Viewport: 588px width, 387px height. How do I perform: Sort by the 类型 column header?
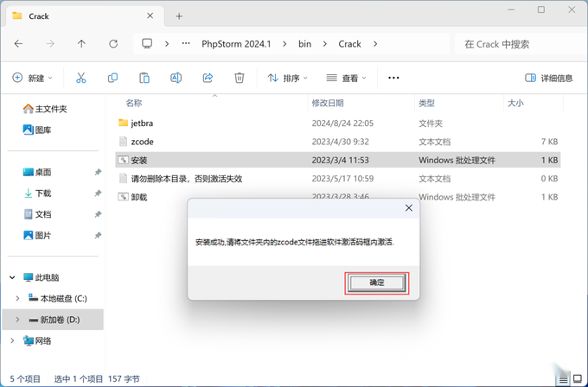426,103
